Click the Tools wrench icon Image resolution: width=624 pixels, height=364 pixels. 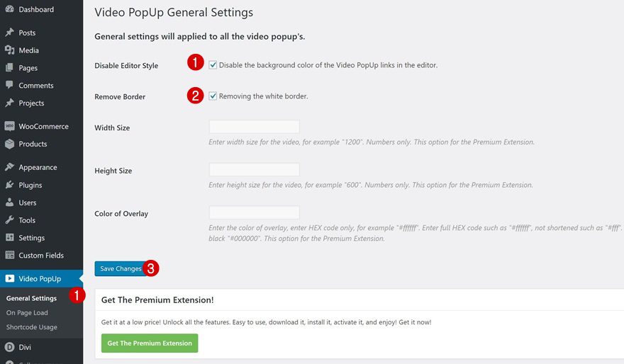pos(9,220)
